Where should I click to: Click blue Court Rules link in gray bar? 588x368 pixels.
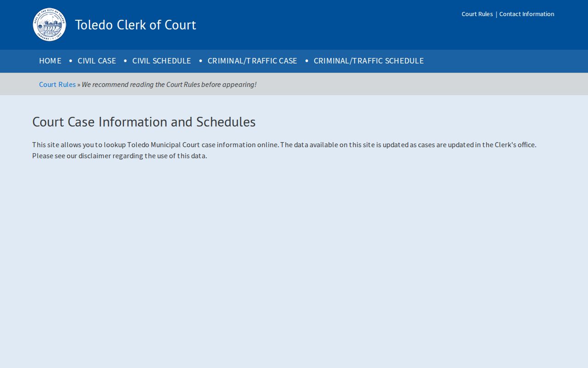(57, 84)
